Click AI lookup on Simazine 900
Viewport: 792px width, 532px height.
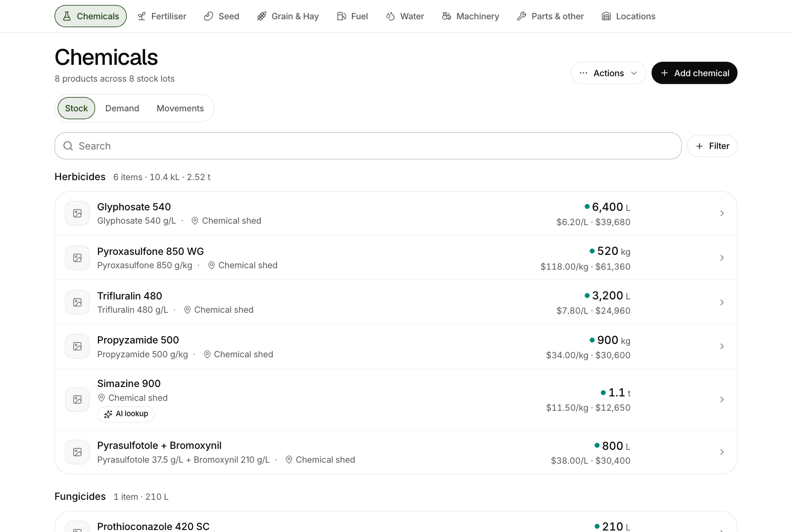[x=126, y=414]
